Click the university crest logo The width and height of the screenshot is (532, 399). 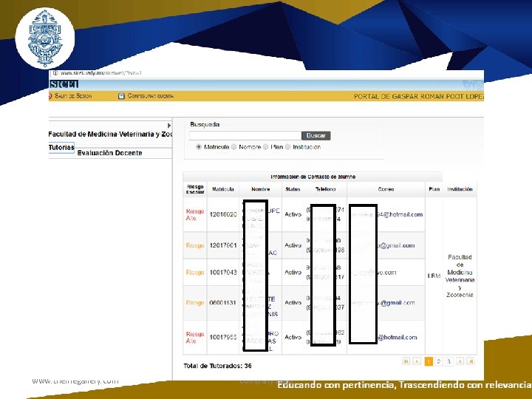click(45, 38)
